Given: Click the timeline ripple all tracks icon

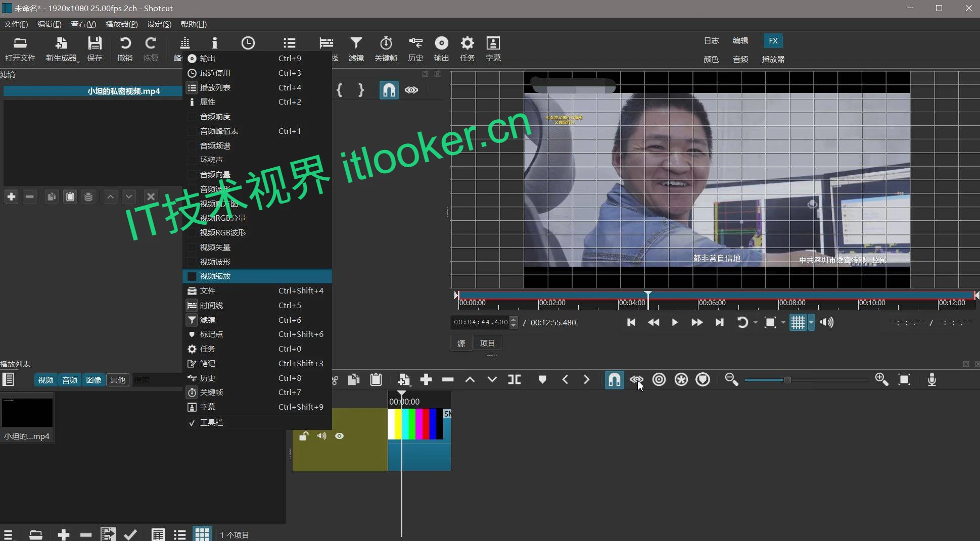Looking at the screenshot, I should 681,380.
